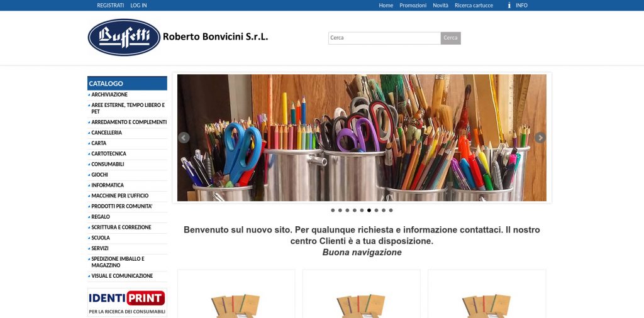Screen dimensions: 644x318
Task: Open the Promozioni menu item
Action: [413, 5]
